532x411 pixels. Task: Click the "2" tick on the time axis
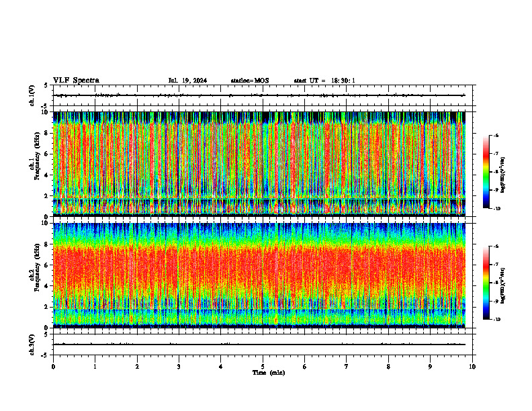click(x=137, y=367)
